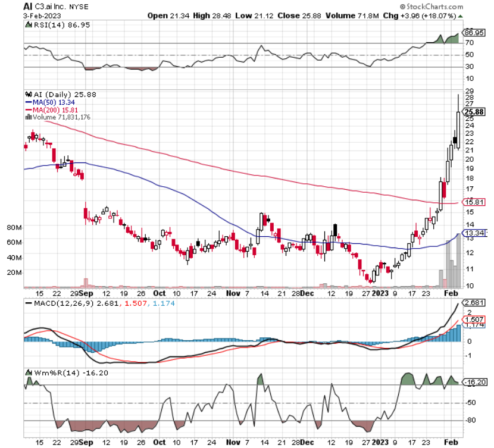Image resolution: width=494 pixels, height=448 pixels.
Task: Click the 86.95 RSI value tag
Action: (x=474, y=33)
